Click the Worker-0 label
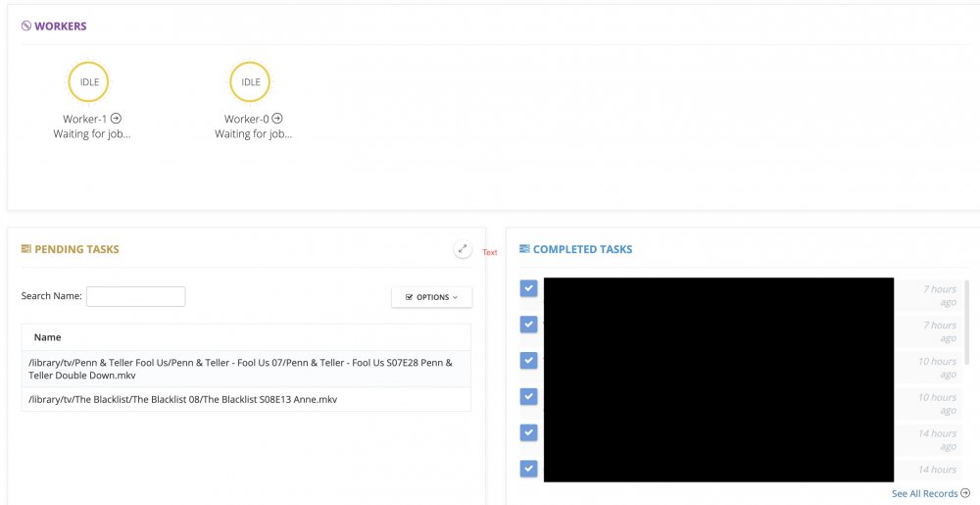This screenshot has width=980, height=505. pyautogui.click(x=247, y=119)
